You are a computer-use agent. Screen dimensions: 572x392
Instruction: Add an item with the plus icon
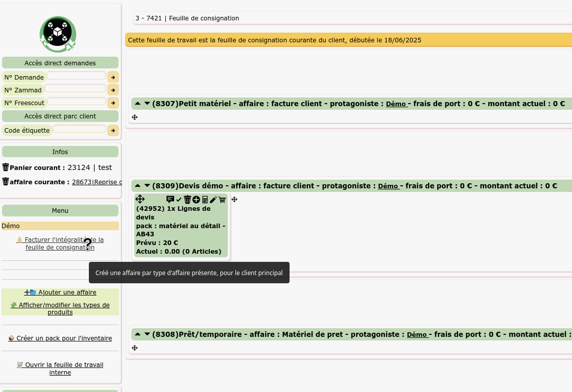[x=196, y=200]
